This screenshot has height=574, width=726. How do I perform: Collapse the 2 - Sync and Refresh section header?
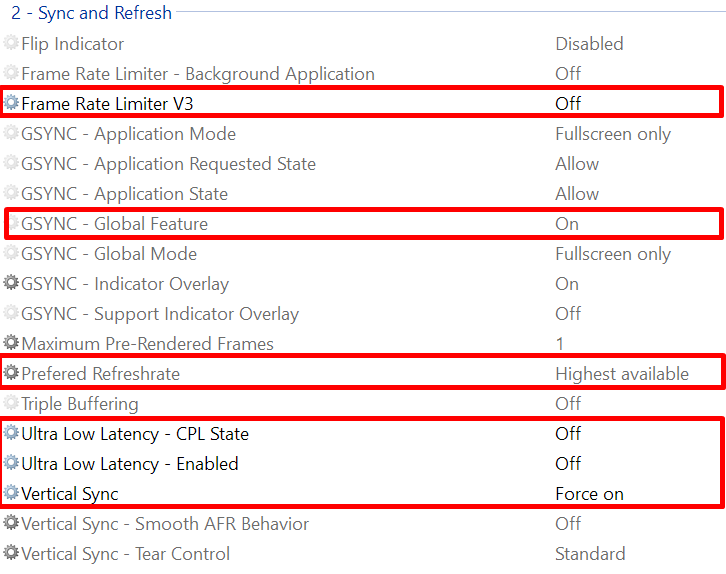[x=91, y=12]
